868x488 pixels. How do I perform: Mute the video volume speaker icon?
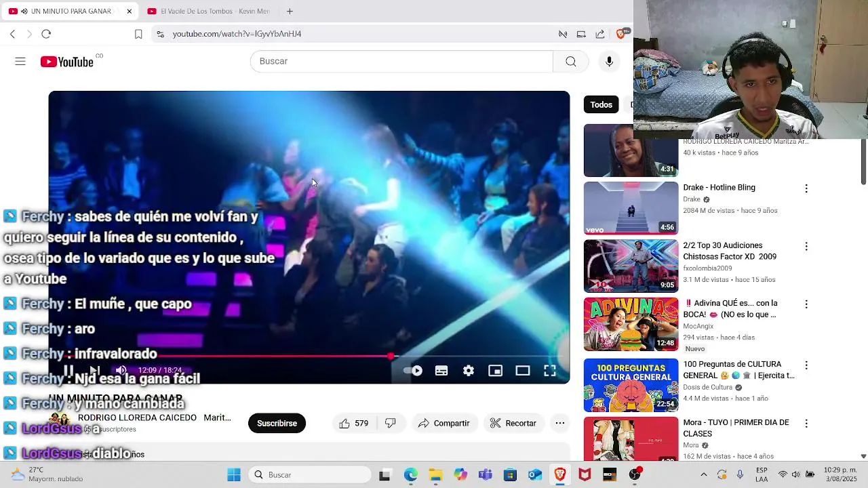(x=121, y=371)
